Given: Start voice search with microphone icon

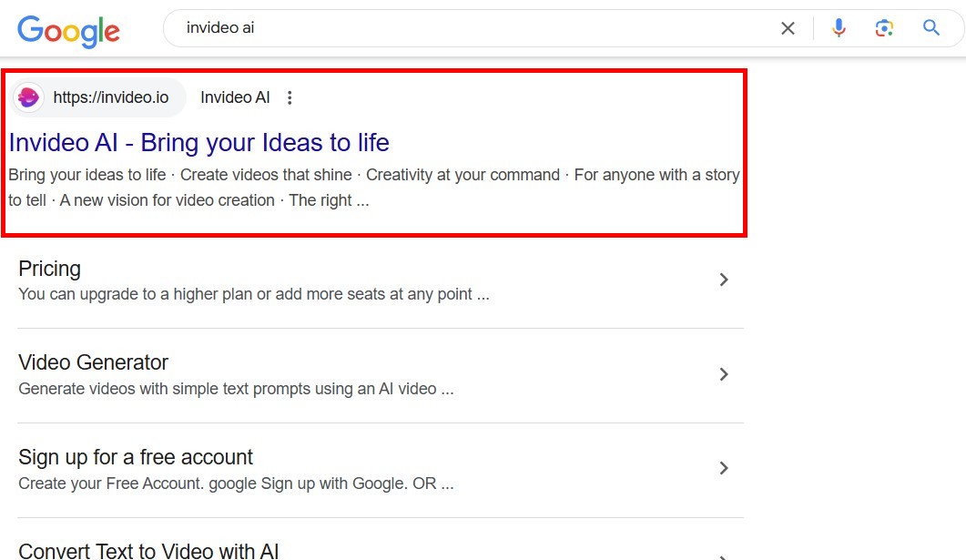Looking at the screenshot, I should click(x=839, y=28).
